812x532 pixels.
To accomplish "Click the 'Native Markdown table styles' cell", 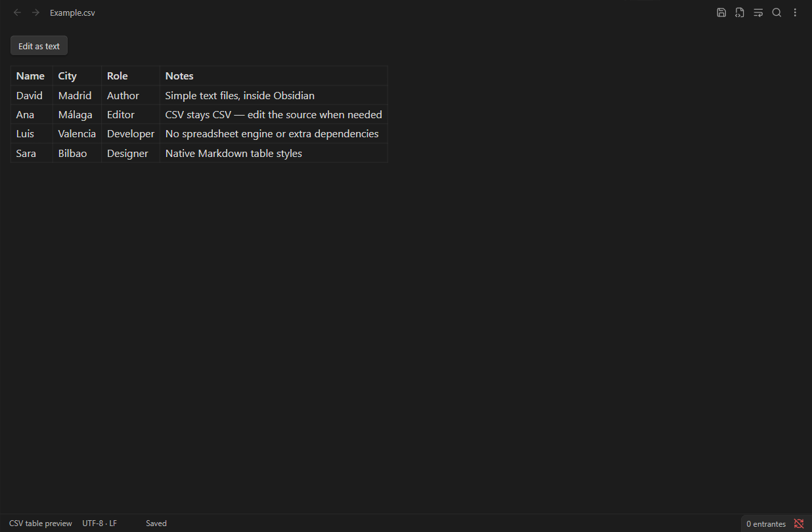I will tap(273, 153).
